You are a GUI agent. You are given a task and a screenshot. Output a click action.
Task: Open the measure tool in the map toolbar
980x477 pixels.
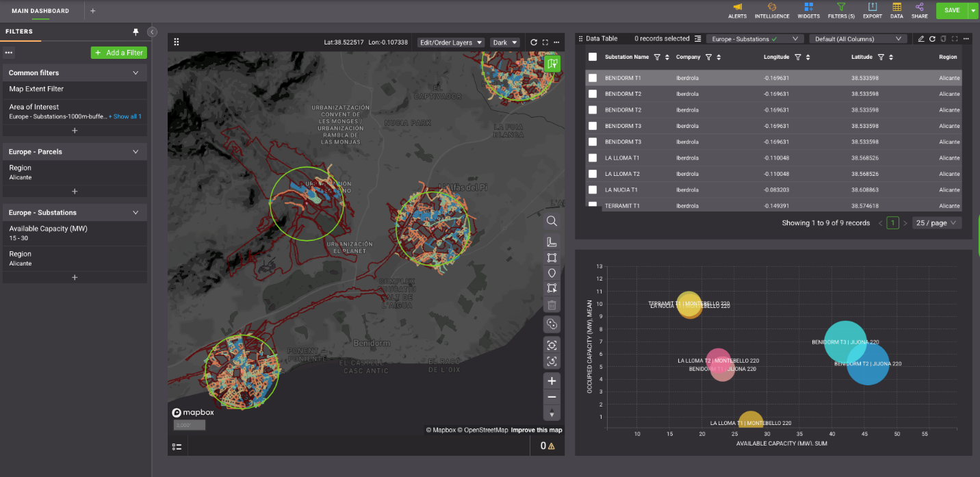[552, 241]
